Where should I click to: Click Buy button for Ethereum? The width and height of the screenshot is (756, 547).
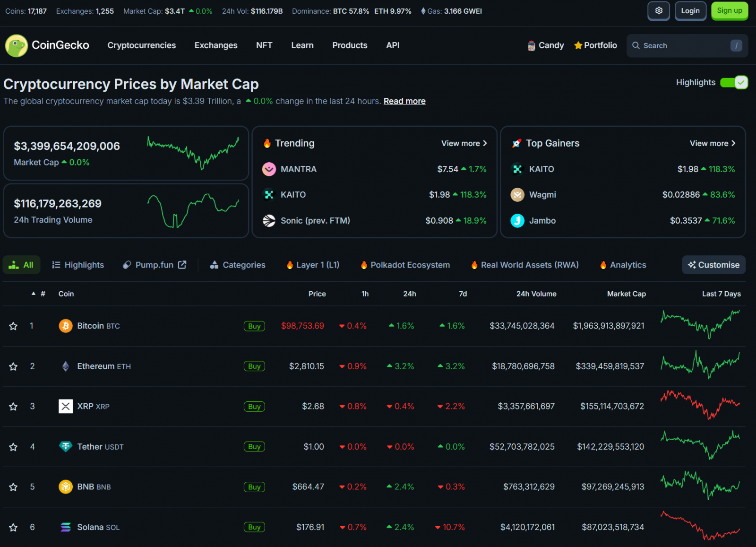(x=254, y=366)
